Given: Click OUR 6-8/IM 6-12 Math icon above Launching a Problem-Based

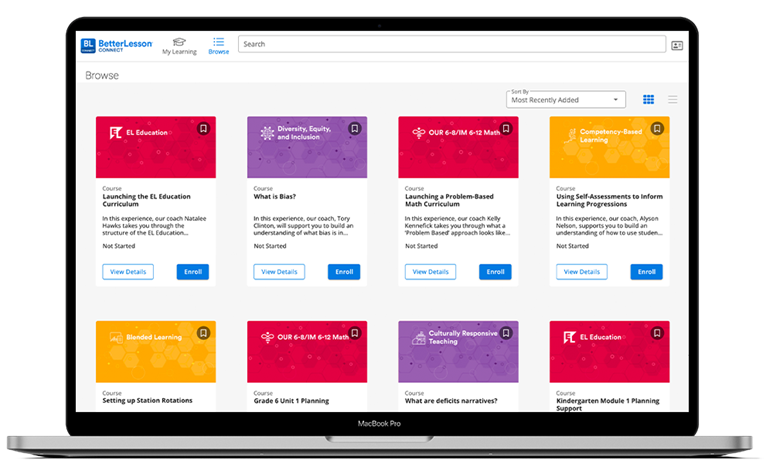Looking at the screenshot, I should point(419,133).
